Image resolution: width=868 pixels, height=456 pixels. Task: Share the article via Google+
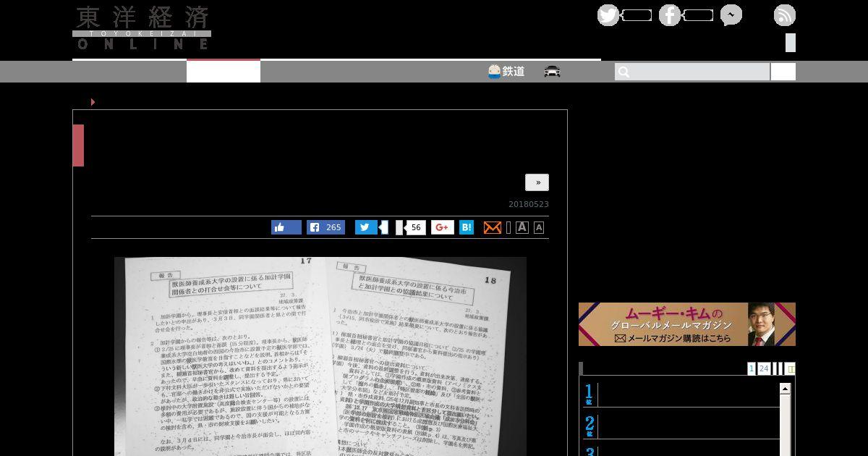(443, 227)
